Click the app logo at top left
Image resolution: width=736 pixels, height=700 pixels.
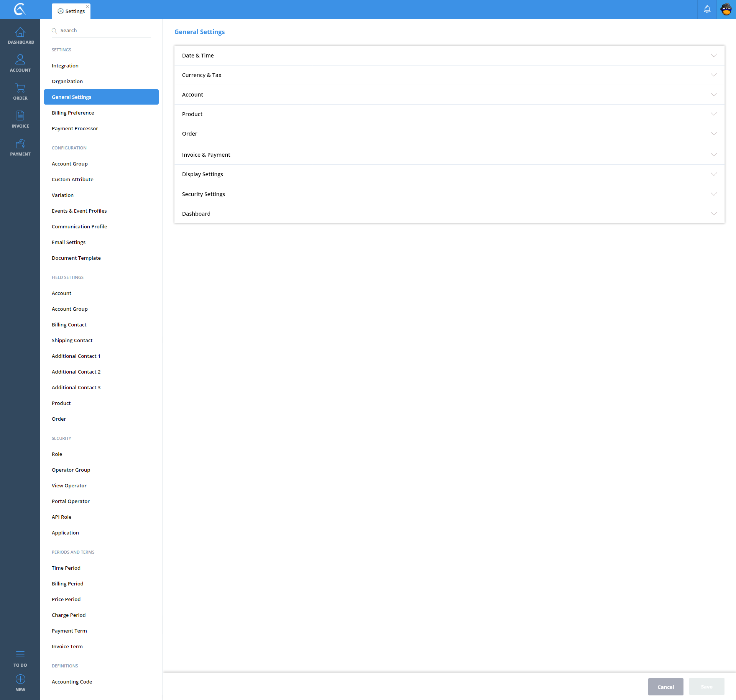click(x=20, y=9)
